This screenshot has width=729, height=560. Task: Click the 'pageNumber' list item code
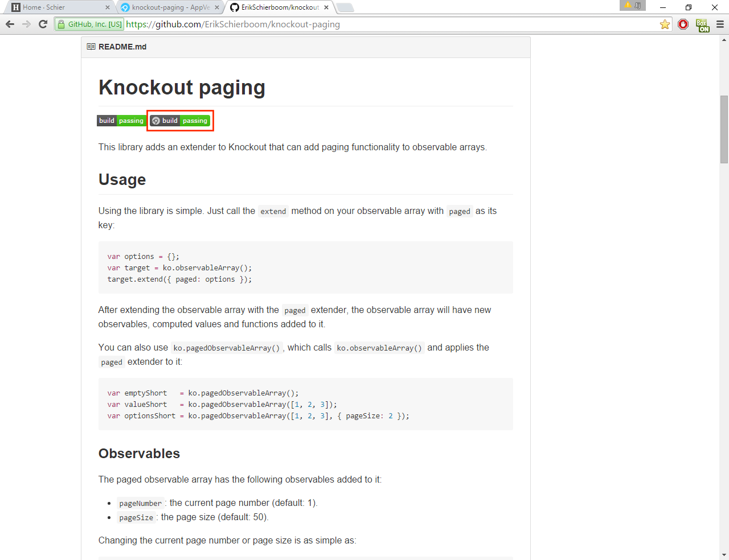click(x=141, y=503)
